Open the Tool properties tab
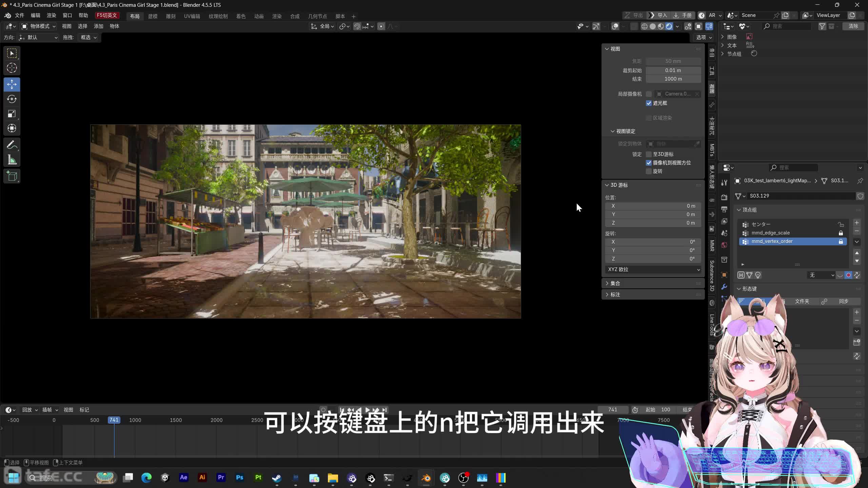 [724, 183]
